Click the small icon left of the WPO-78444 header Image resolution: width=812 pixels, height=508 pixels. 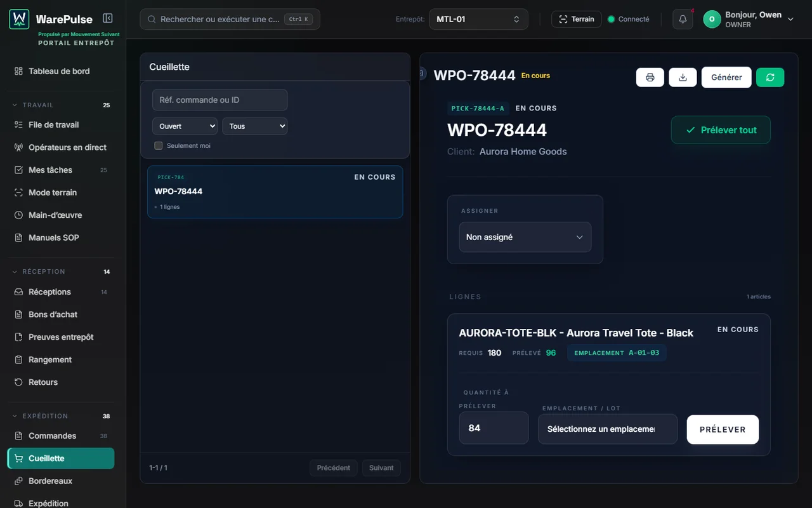pos(422,74)
